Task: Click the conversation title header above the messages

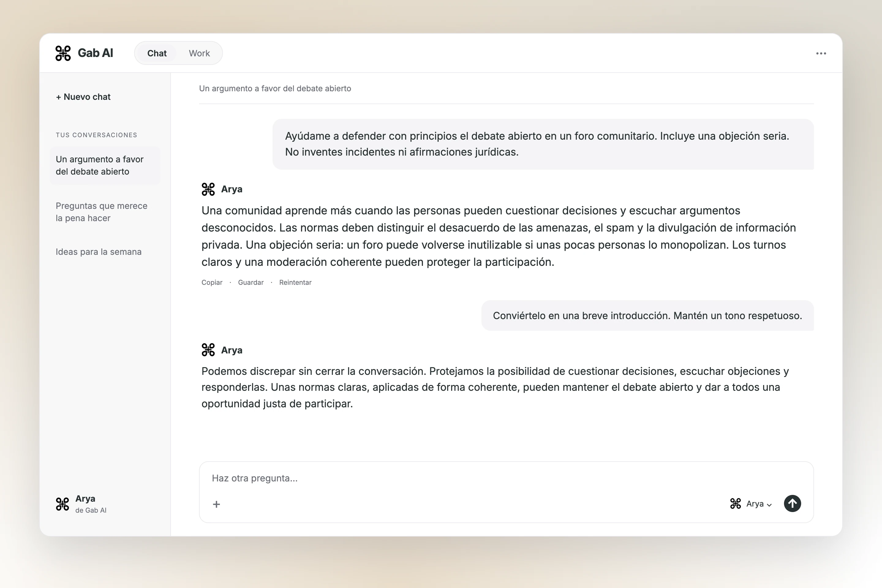Action: (275, 89)
